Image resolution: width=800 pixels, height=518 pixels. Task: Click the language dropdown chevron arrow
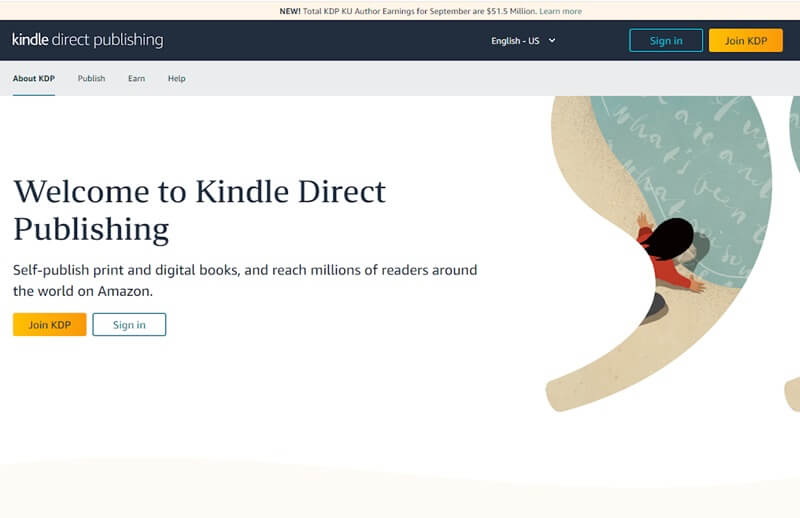tap(552, 40)
